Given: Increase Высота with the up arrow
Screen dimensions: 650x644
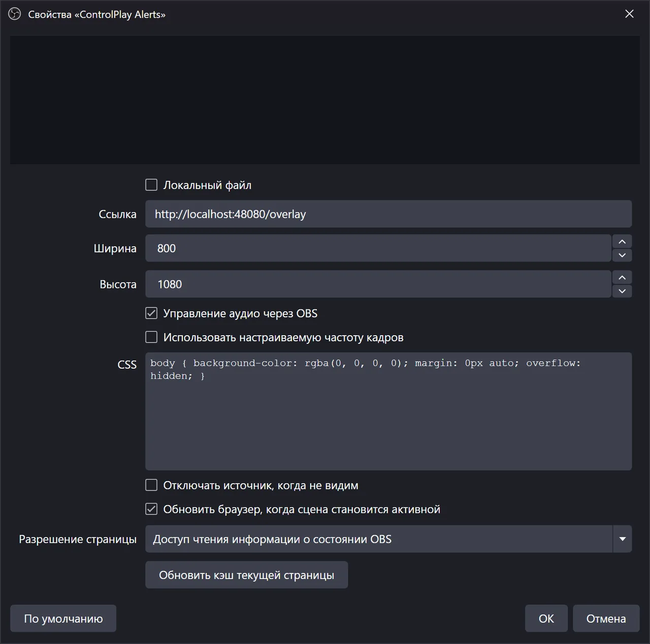Looking at the screenshot, I should 622,277.
